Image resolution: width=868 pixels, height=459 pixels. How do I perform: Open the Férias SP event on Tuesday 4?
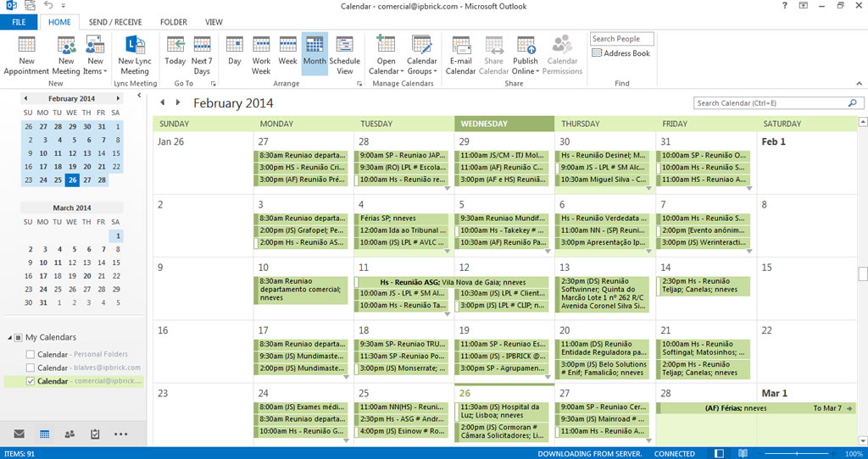click(401, 218)
